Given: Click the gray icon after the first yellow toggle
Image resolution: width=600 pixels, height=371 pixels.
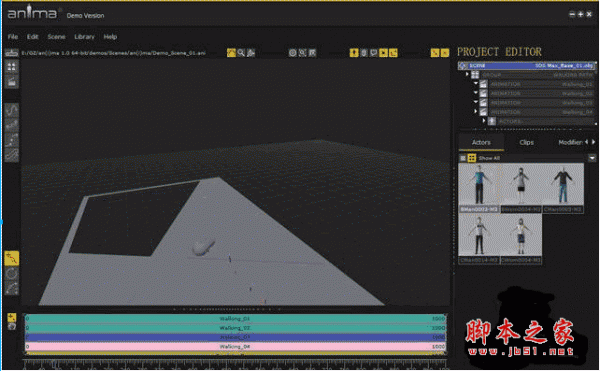Looking at the screenshot, I should click(x=364, y=53).
